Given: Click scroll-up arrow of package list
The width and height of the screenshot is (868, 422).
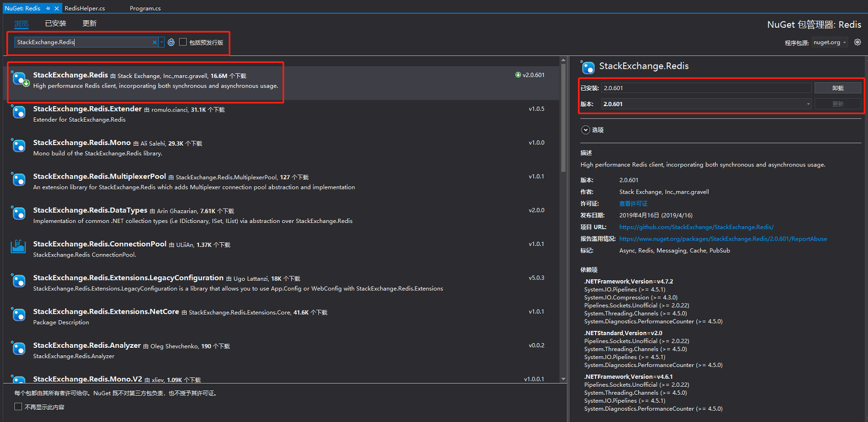Looking at the screenshot, I should point(564,60).
